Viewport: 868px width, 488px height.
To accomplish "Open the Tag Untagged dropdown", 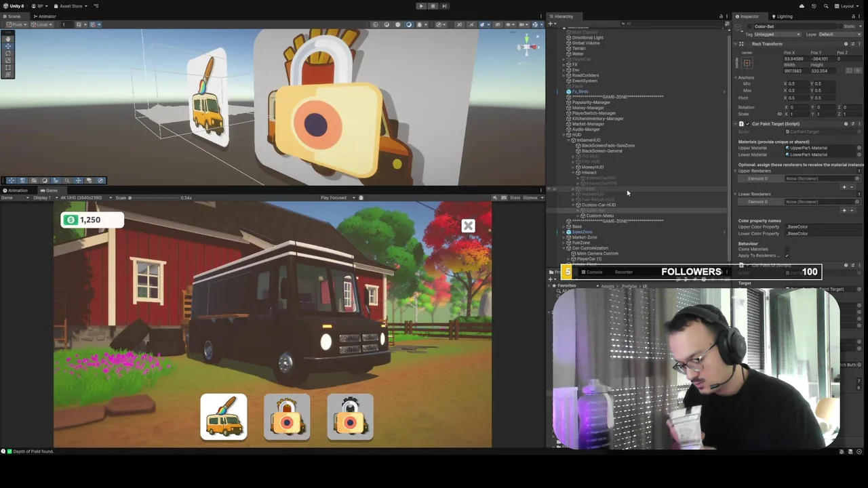I will click(x=777, y=34).
